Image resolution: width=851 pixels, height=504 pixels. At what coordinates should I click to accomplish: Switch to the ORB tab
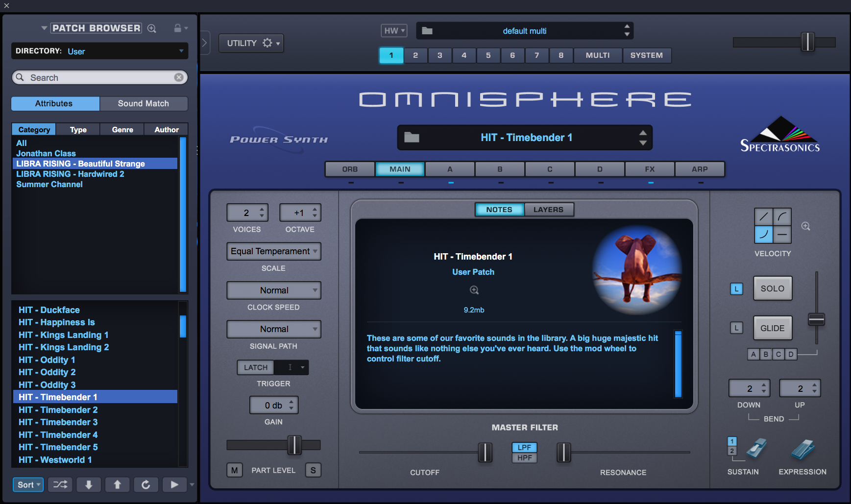click(x=350, y=169)
